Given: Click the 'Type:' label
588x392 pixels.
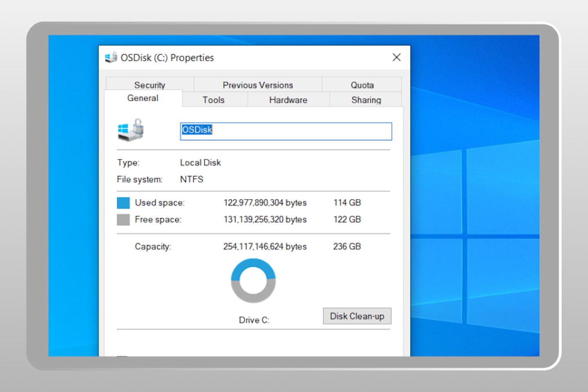Looking at the screenshot, I should pyautogui.click(x=128, y=163).
